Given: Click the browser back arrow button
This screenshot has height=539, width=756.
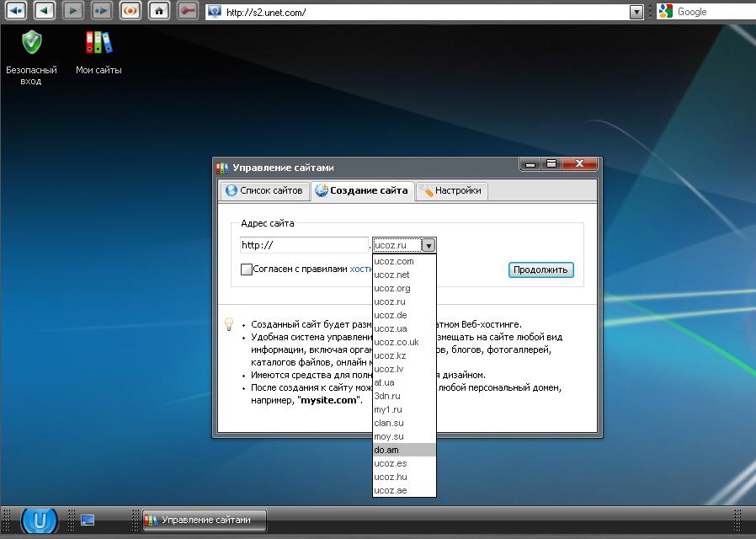Looking at the screenshot, I should (x=45, y=11).
